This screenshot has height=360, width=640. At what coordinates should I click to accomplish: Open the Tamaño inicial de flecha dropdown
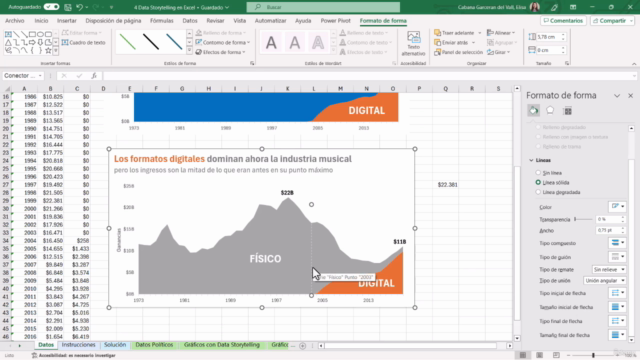pos(617,307)
